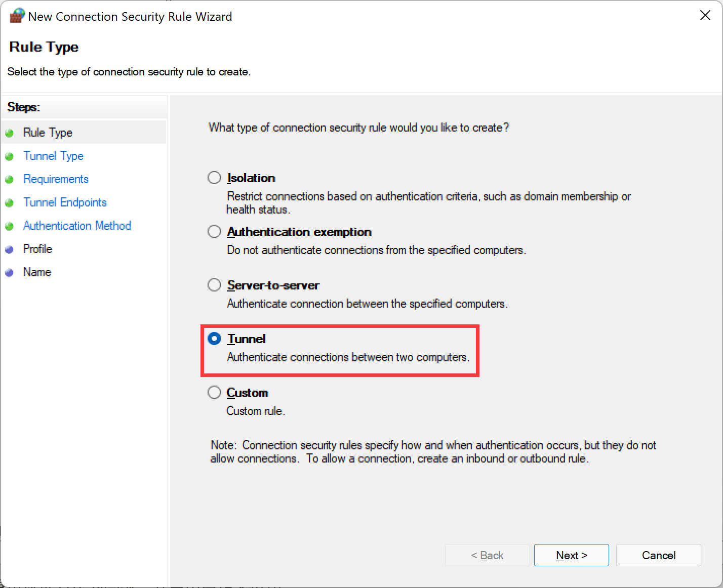This screenshot has width=723, height=588.
Task: Go to the Authentication Method step
Action: pos(77,226)
